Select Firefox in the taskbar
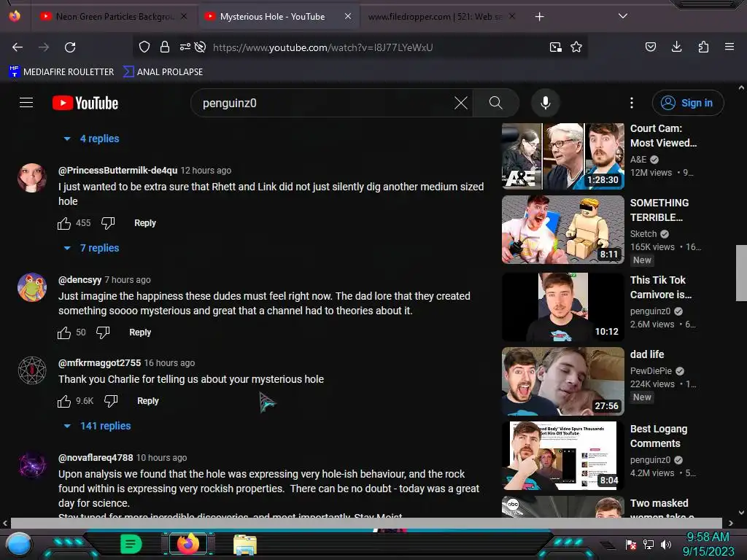Viewport: 747px width, 560px height. point(188,544)
